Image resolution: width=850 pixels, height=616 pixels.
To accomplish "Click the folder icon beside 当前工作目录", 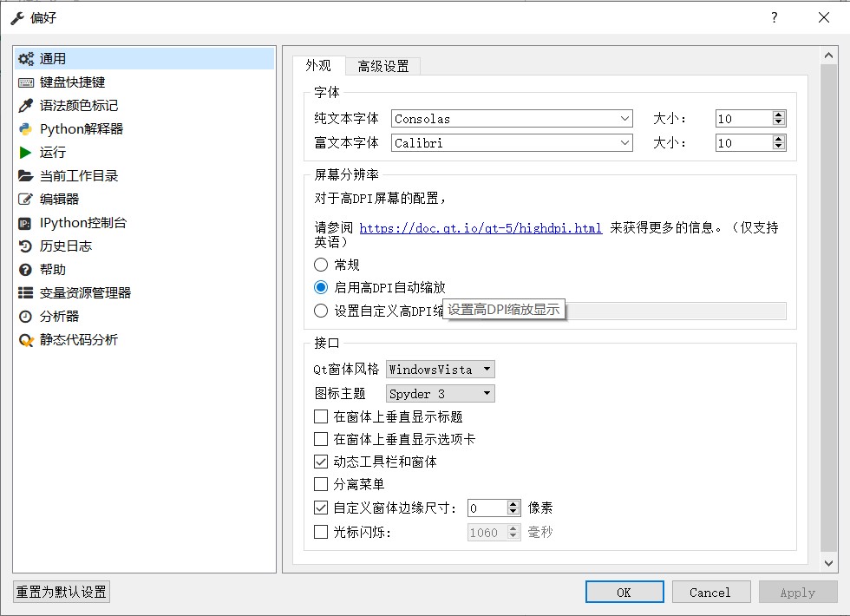I will (25, 175).
